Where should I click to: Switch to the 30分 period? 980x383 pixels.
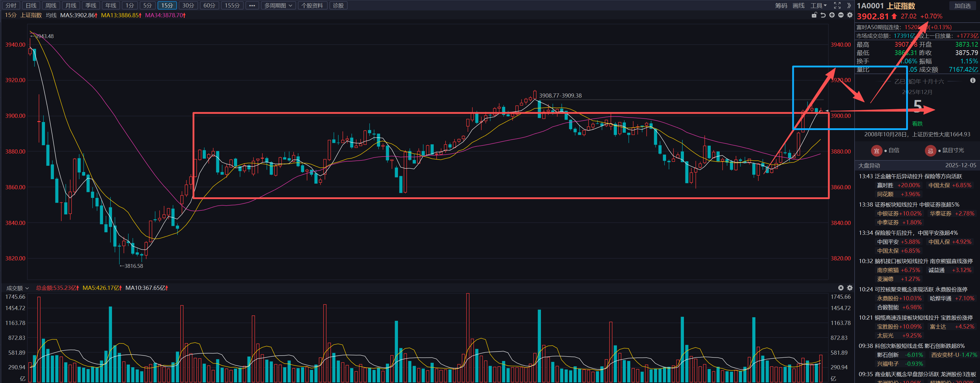click(x=188, y=5)
